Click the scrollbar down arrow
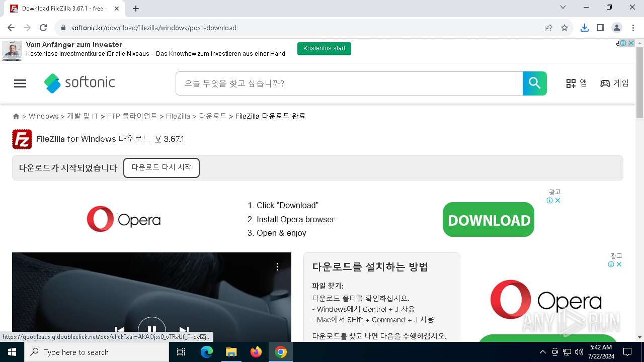Screen dimensions: 644x362 pos(640,337)
